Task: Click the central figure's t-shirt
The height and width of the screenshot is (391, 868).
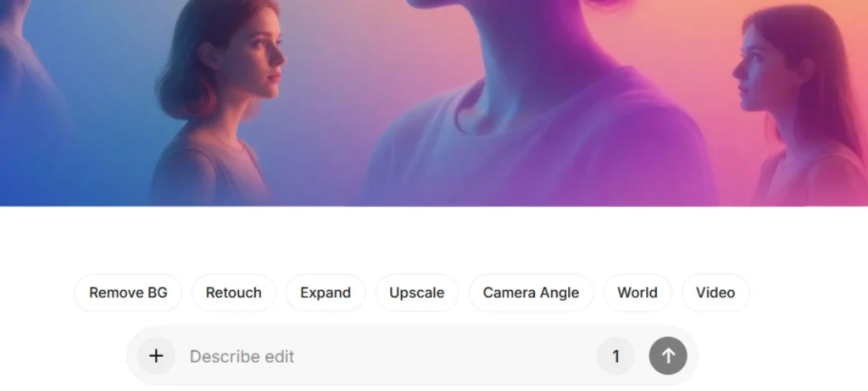Action: 542,153
